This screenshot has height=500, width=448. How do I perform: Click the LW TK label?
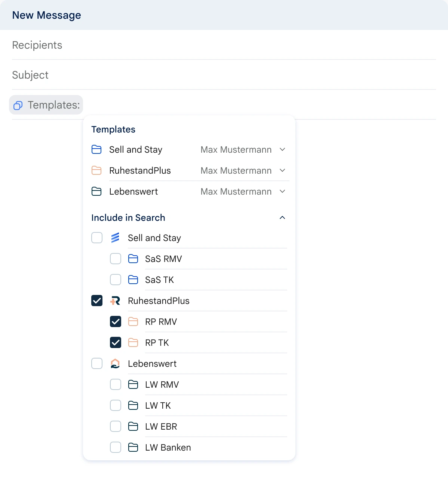158,405
